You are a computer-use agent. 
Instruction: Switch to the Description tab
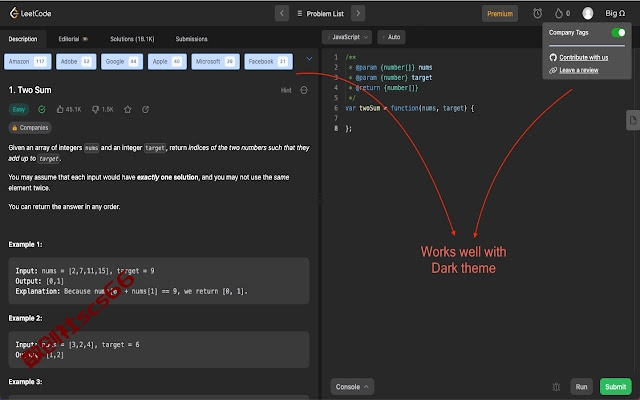click(x=23, y=39)
